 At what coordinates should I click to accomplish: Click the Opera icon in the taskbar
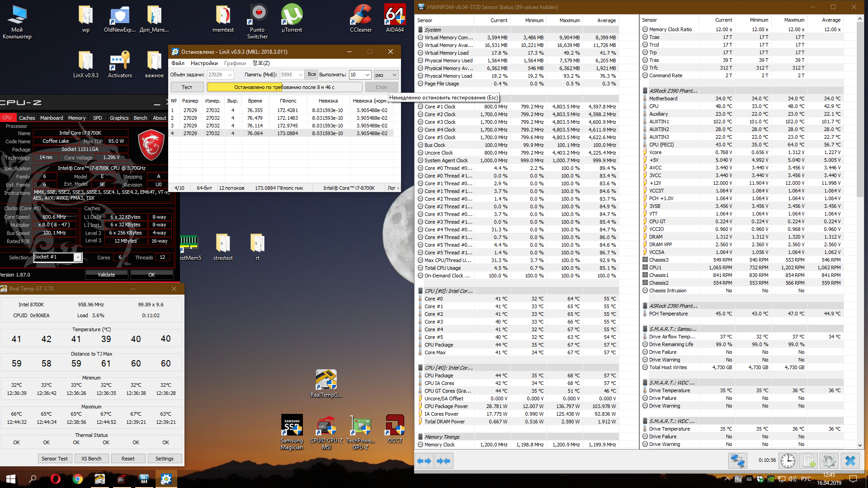pyautogui.click(x=56, y=479)
